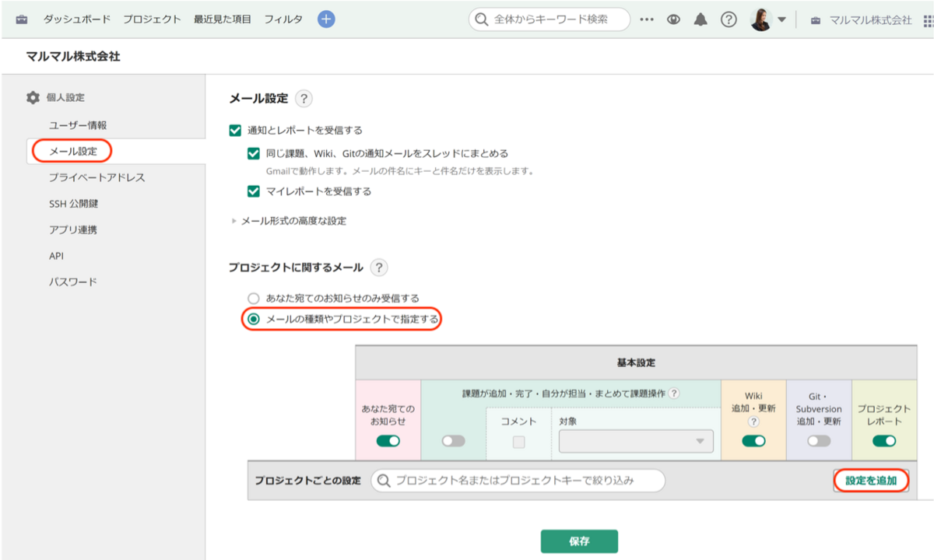Toggle the Wiki 追加・更新 switch off
The image size is (934, 560).
[753, 441]
